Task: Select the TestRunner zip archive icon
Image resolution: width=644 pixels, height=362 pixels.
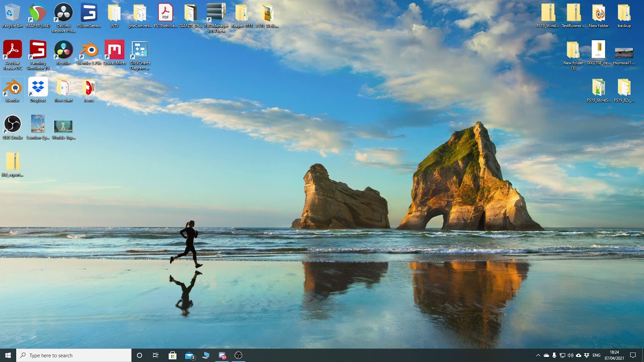Action: click(x=573, y=16)
